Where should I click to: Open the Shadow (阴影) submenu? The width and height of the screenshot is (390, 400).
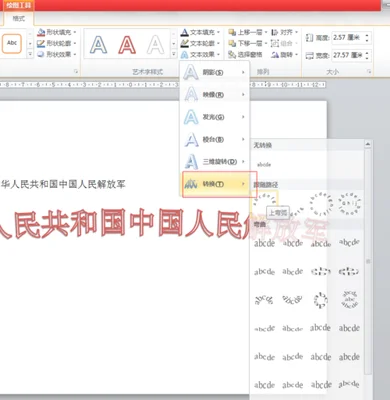click(215, 72)
